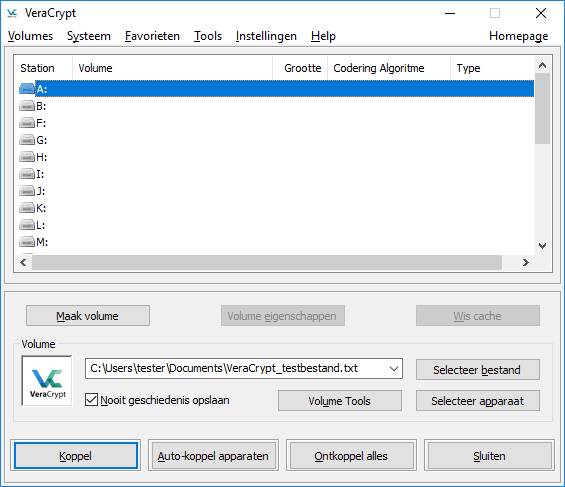This screenshot has height=487, width=565.
Task: Open the Help menu
Action: coord(323,36)
